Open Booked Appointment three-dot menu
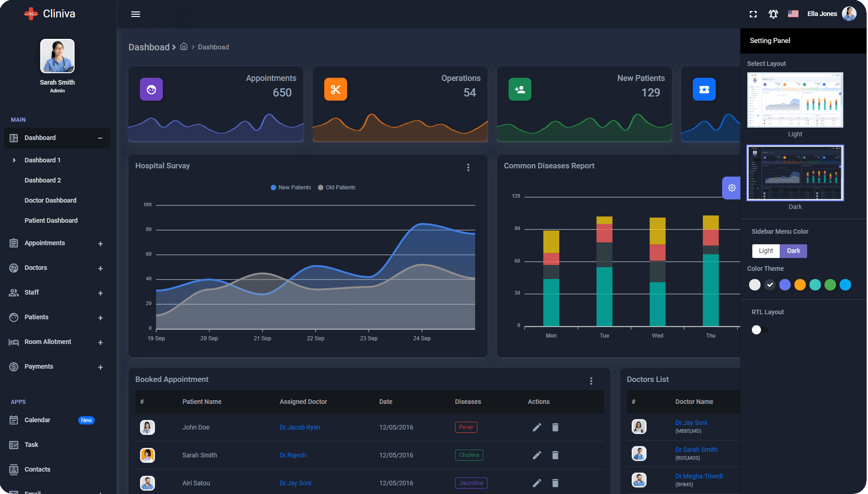 pos(591,381)
